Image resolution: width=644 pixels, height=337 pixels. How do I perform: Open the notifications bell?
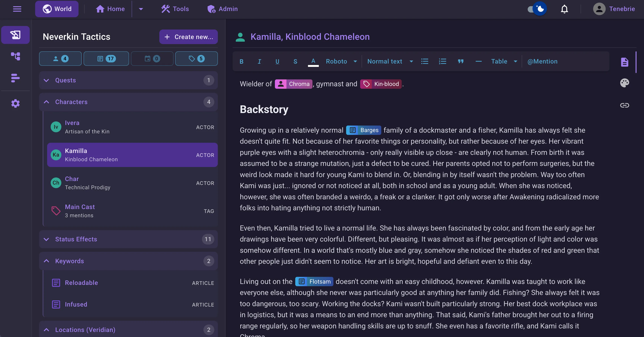(564, 9)
